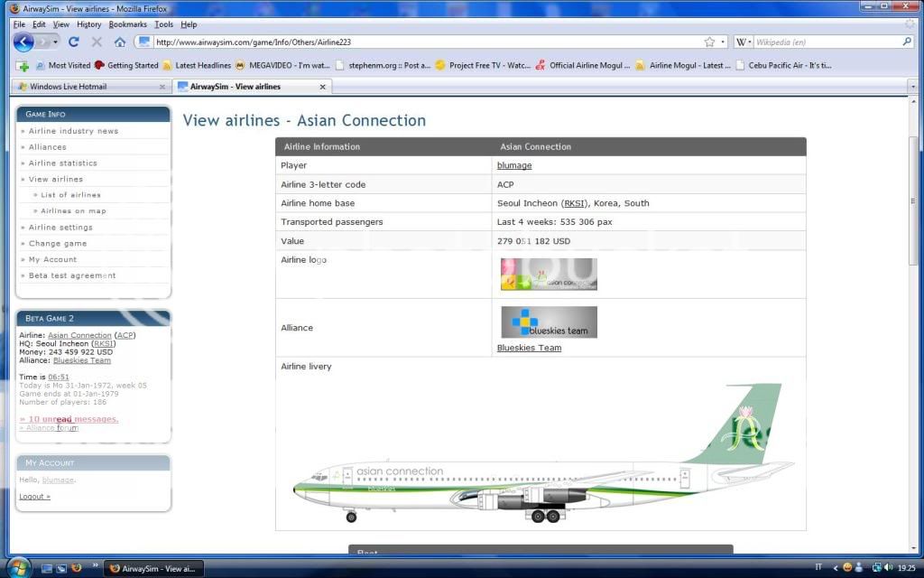This screenshot has width=924, height=578.
Task: Open the 10 unread messages link
Action: pyautogui.click(x=69, y=419)
